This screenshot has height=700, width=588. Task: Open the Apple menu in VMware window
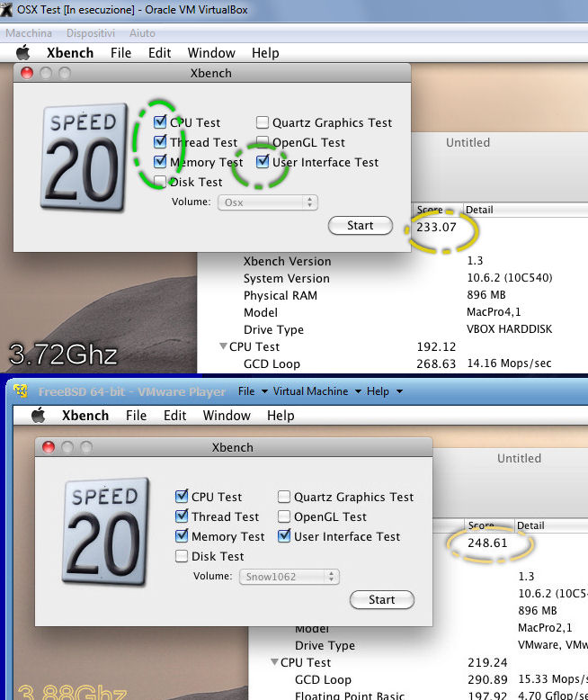(x=39, y=415)
